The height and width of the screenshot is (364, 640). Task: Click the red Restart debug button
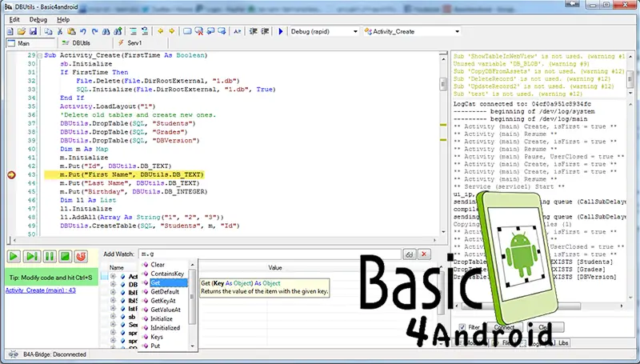click(81, 256)
